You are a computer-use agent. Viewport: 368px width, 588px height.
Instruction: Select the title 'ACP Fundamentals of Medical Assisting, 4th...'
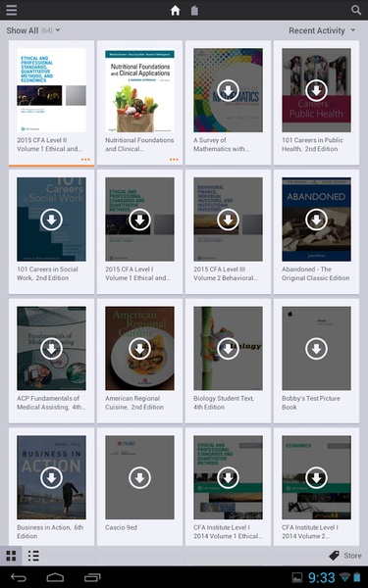pos(51,403)
